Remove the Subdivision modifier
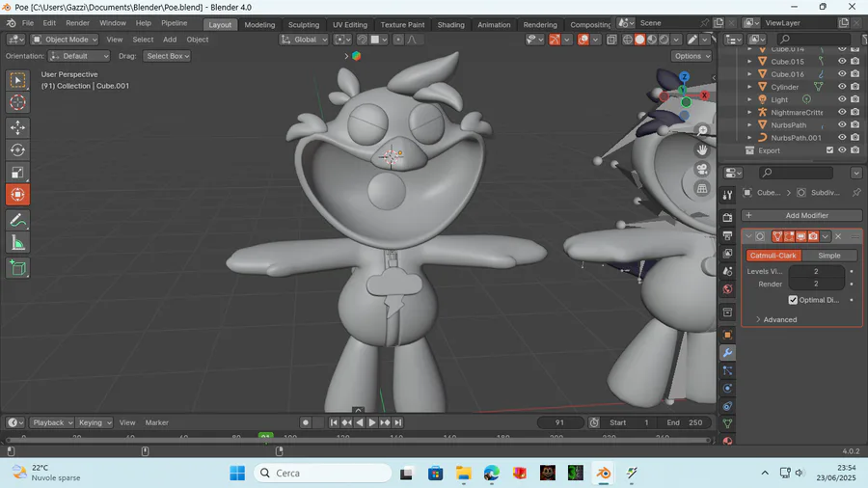The image size is (868, 488). click(838, 236)
